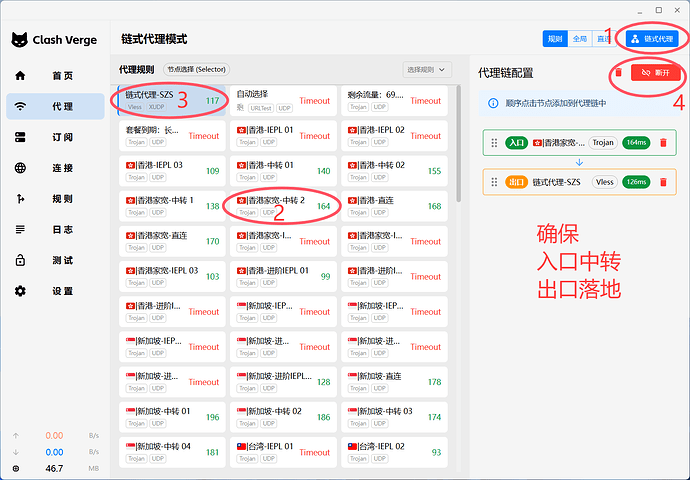Viewport: 690px width, 480px height.
Task: Click the logs lines icon
Action: coord(20,230)
